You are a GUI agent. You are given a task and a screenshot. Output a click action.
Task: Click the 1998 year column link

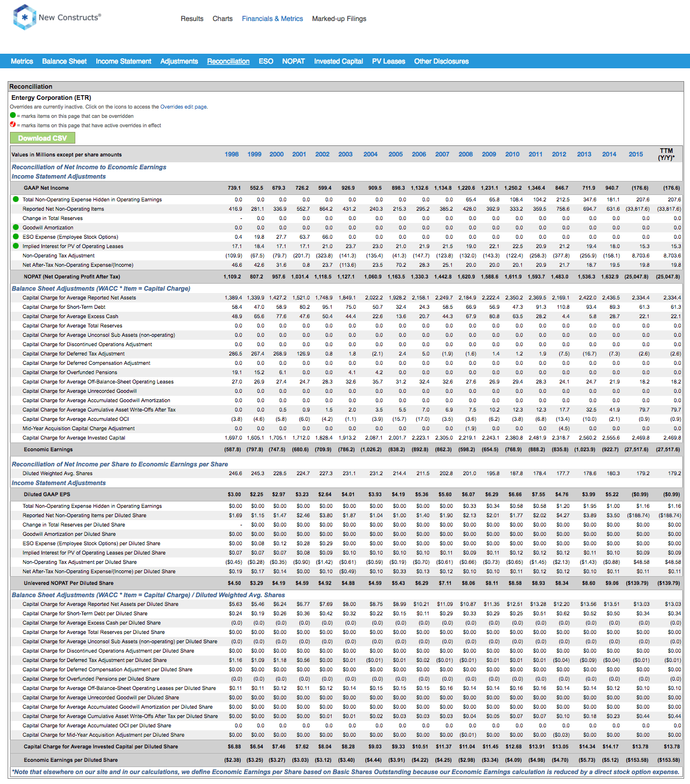(232, 155)
